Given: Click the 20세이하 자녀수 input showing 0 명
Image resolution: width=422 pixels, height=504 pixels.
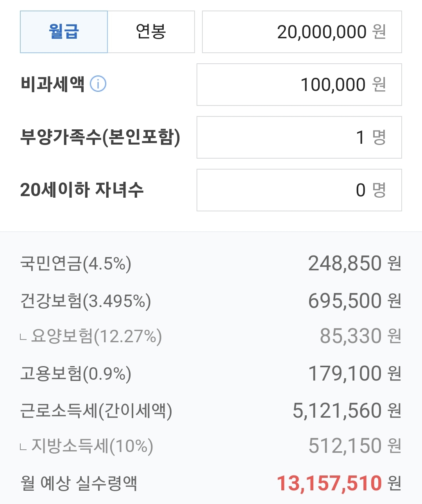Looking at the screenshot, I should tap(299, 190).
